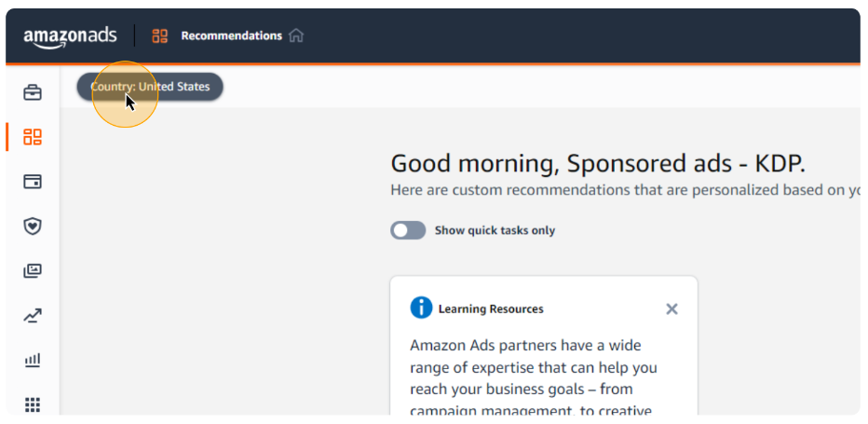Click the header Recommendations grid icon
Image resolution: width=868 pixels, height=424 pixels.
160,36
